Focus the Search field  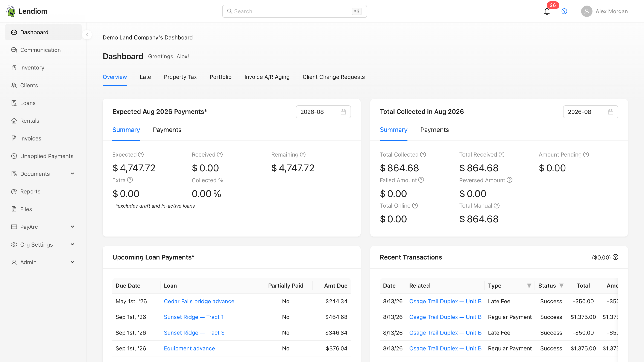pos(295,11)
